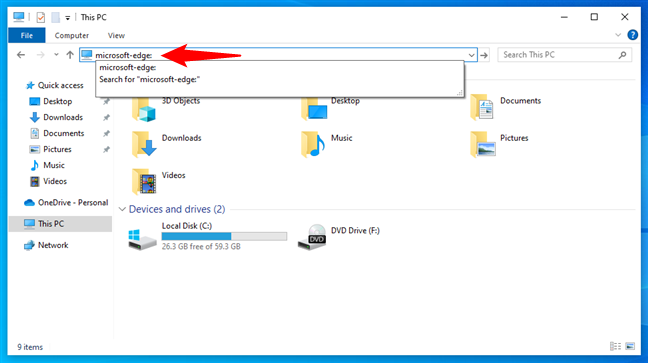
Task: Go back with the Back arrow
Action: coord(21,55)
